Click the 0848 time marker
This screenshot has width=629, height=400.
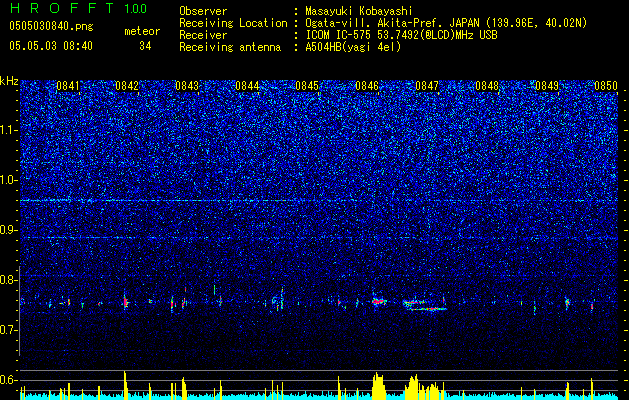(x=487, y=86)
